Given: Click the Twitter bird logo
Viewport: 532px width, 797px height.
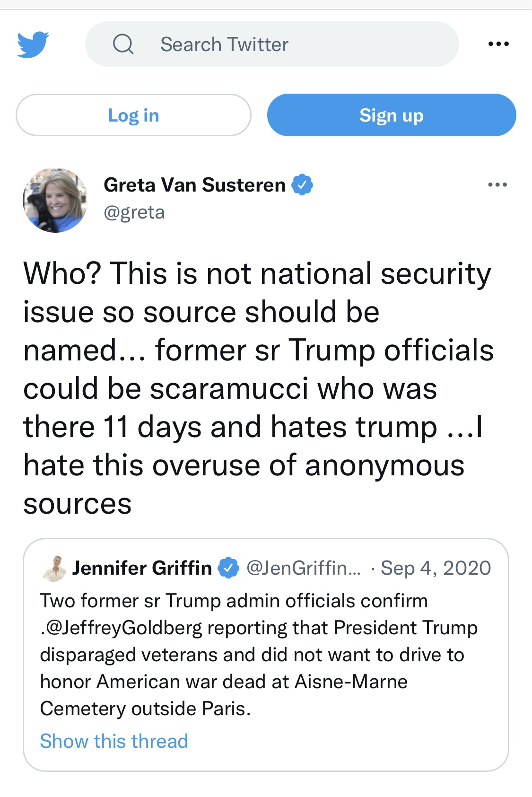Looking at the screenshot, I should (x=33, y=44).
